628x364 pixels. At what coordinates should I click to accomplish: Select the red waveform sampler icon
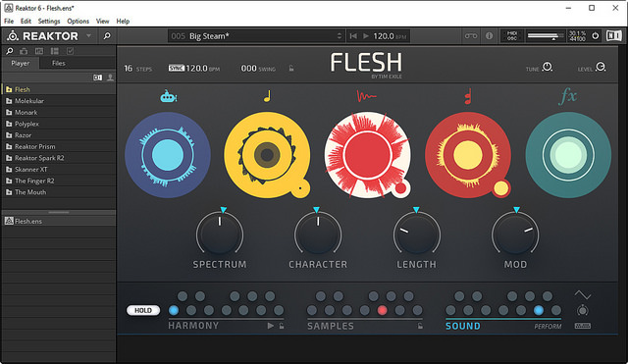pos(366,96)
